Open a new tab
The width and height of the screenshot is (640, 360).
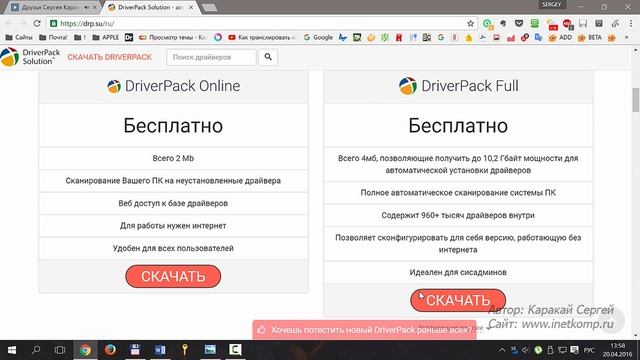coord(209,8)
